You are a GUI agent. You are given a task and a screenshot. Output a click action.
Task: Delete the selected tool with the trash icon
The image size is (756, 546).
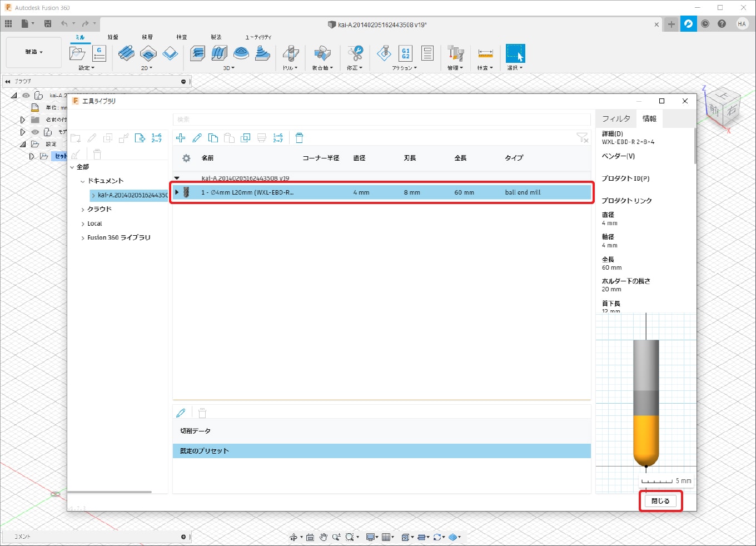pyautogui.click(x=299, y=138)
